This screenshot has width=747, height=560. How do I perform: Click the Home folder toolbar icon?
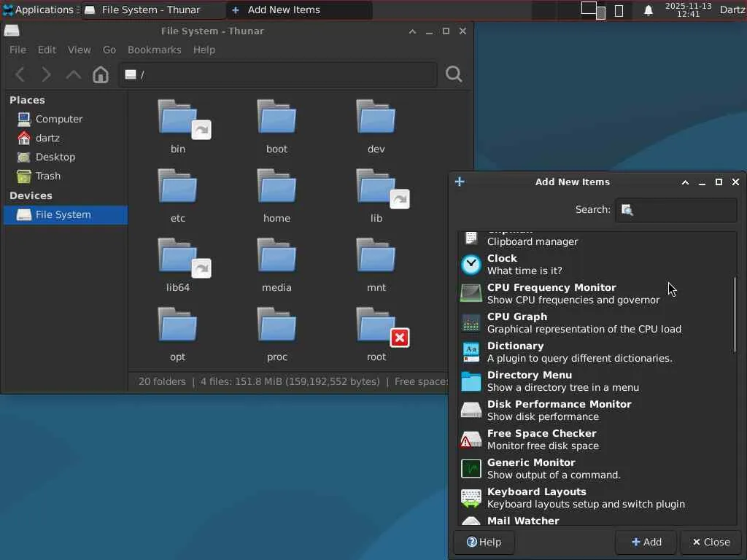[x=101, y=74]
